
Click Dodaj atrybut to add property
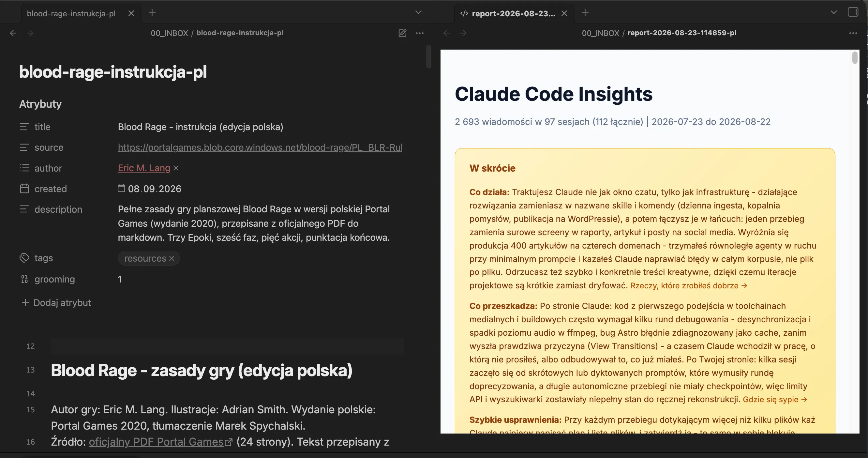pyautogui.click(x=56, y=303)
